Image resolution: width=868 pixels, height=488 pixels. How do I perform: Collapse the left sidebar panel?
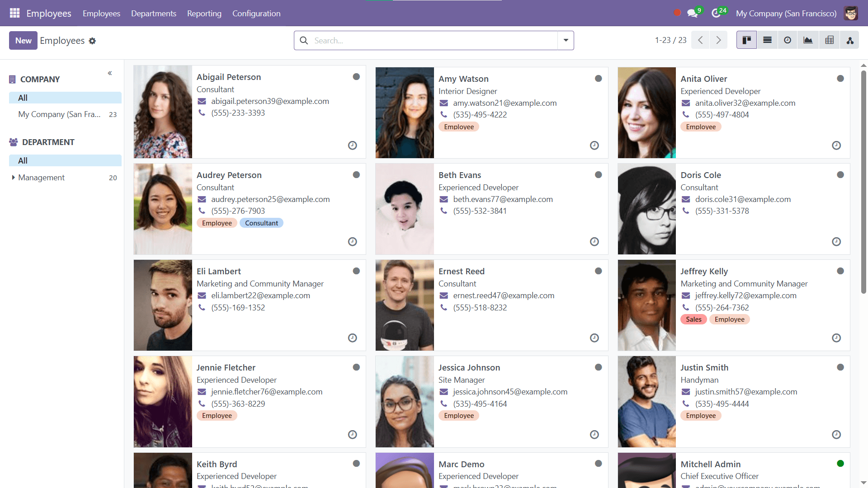[x=109, y=73]
